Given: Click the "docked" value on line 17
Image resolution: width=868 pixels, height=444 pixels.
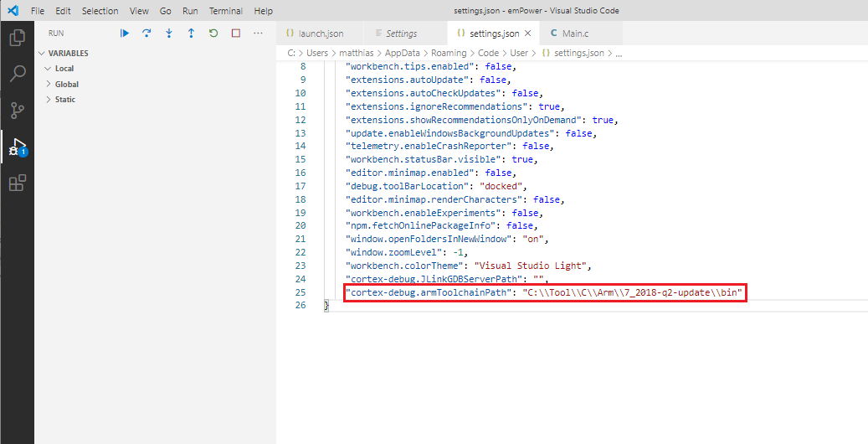Looking at the screenshot, I should pyautogui.click(x=501, y=186).
